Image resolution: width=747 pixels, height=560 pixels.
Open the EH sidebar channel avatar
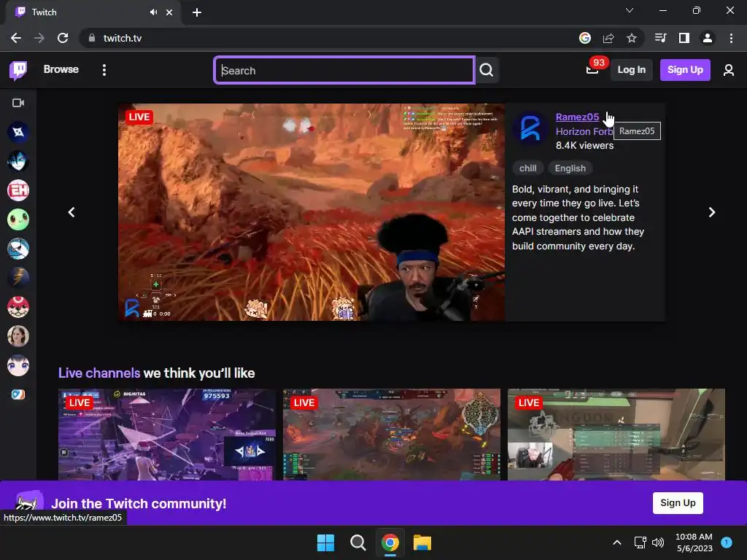pyautogui.click(x=18, y=190)
